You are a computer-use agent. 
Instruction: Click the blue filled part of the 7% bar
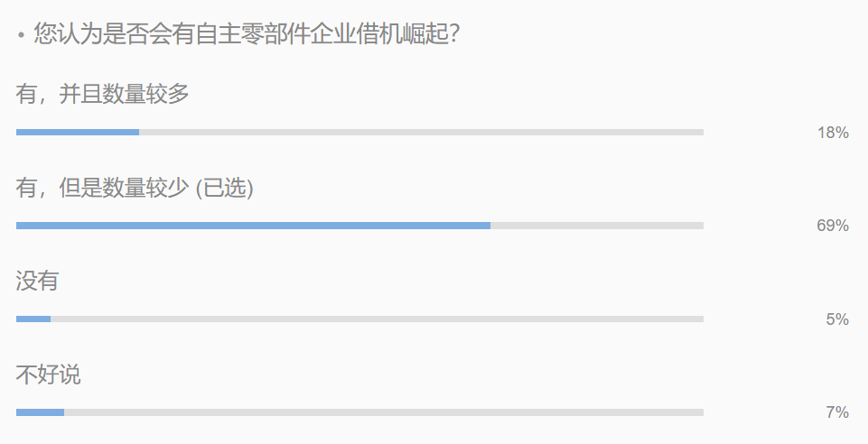point(40,412)
